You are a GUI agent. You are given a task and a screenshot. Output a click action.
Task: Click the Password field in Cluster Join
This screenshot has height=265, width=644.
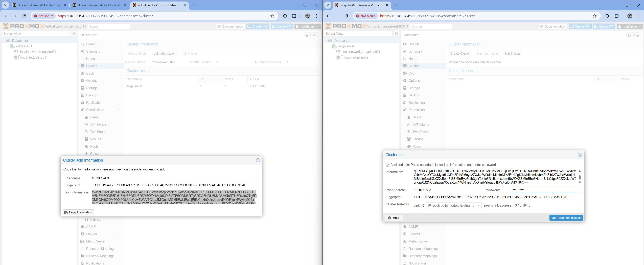pos(546,190)
